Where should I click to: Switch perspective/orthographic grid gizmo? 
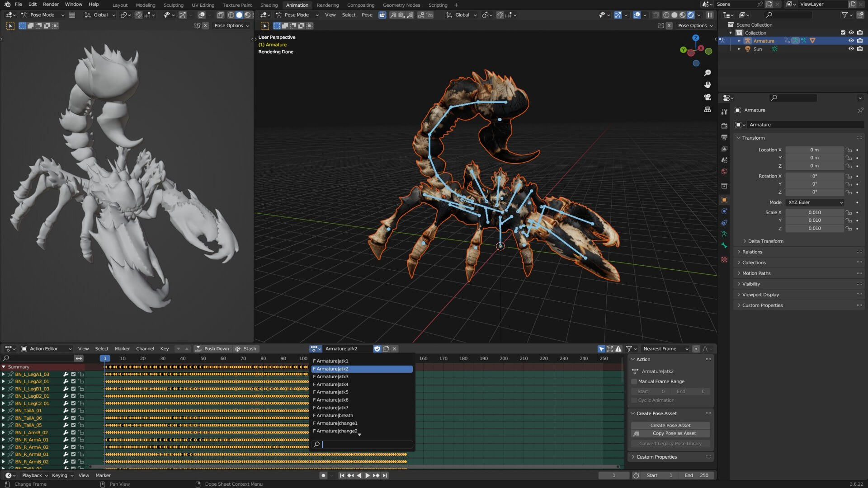[x=708, y=109]
